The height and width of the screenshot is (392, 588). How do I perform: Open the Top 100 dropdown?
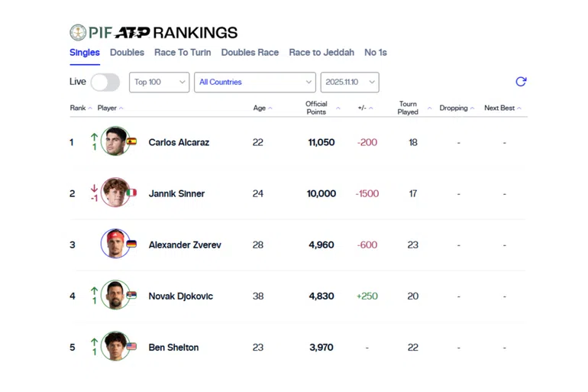pos(159,82)
